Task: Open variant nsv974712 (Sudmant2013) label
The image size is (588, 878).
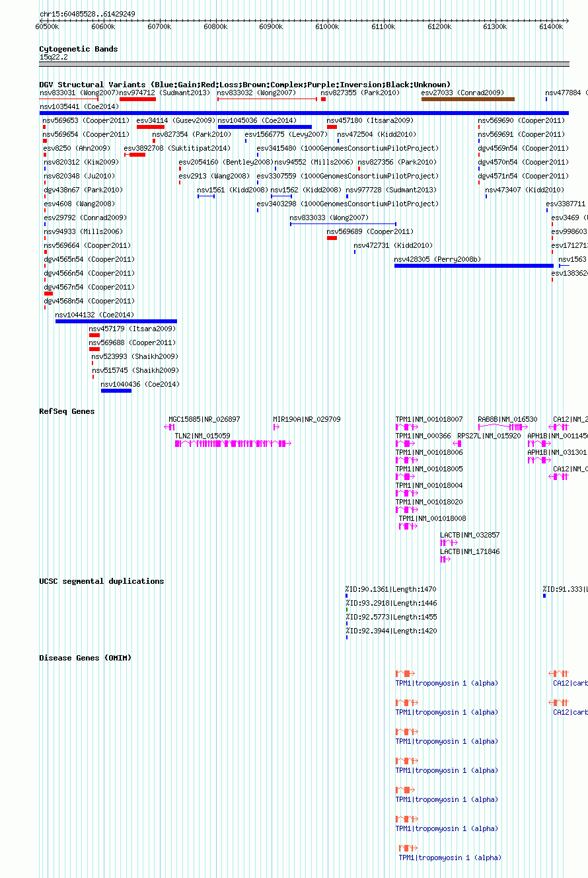Action: click(x=165, y=93)
